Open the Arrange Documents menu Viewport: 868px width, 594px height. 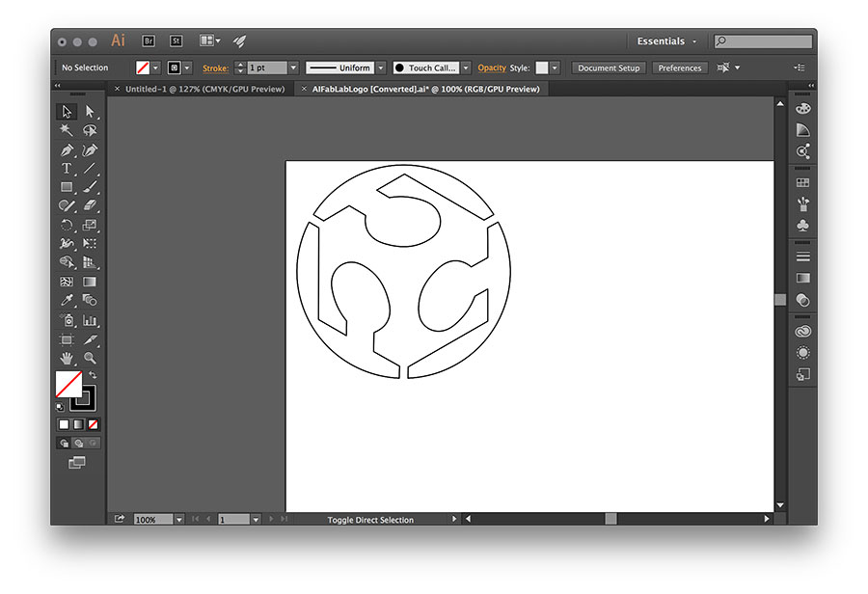point(210,40)
